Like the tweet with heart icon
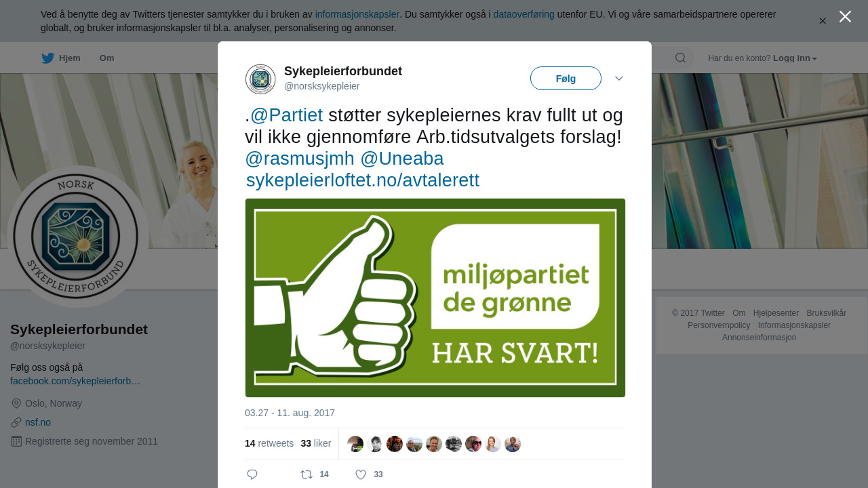The height and width of the screenshot is (488, 868). pyautogui.click(x=361, y=474)
